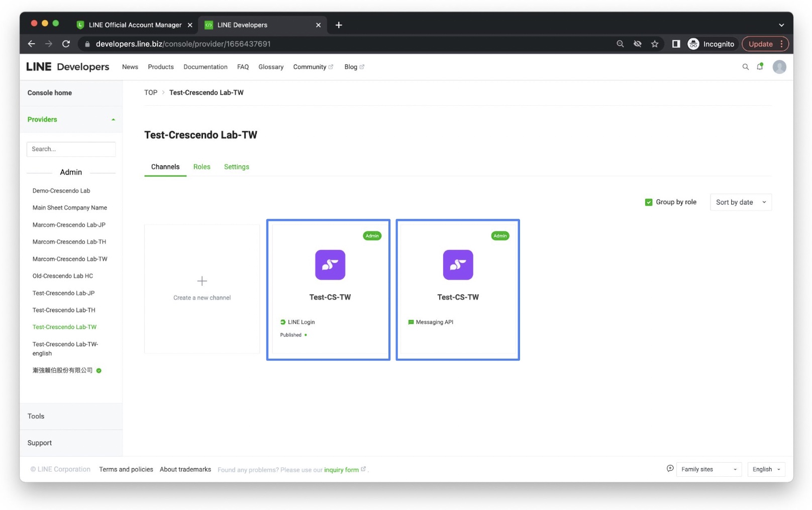Open the Documentation menu item
The height and width of the screenshot is (510, 812).
[x=205, y=66]
